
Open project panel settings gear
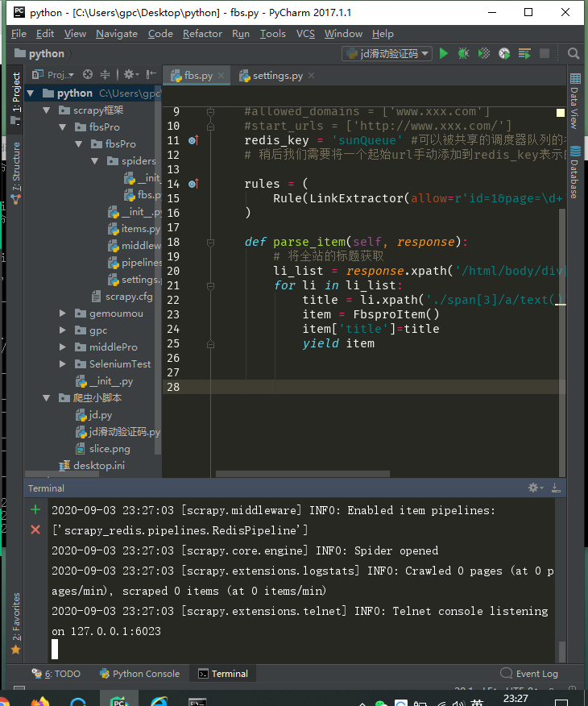pos(131,74)
